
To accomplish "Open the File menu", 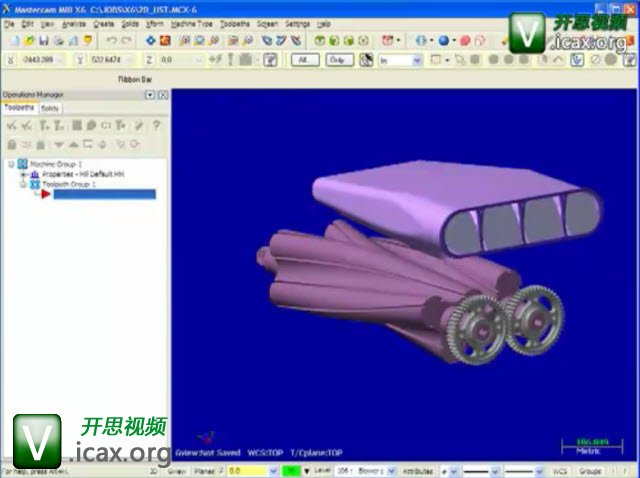I will click(x=9, y=24).
